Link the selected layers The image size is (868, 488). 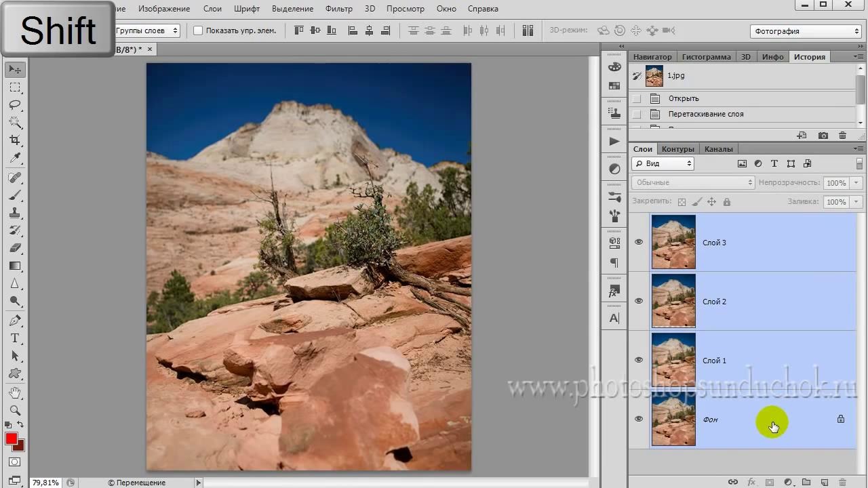(733, 482)
